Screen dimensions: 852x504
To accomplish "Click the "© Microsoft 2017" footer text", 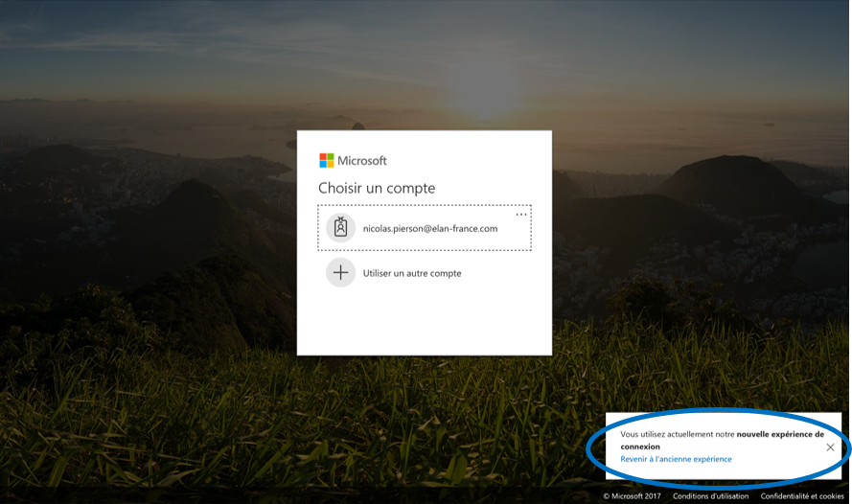I will tap(632, 496).
